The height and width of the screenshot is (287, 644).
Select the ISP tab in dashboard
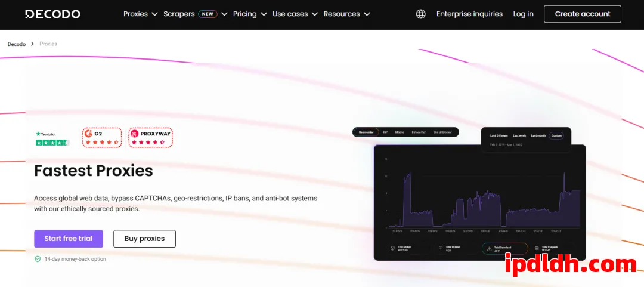385,132
